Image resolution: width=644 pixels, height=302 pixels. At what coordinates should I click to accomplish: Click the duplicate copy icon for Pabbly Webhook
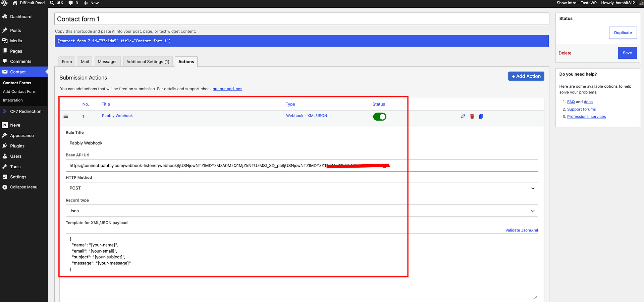coord(481,116)
